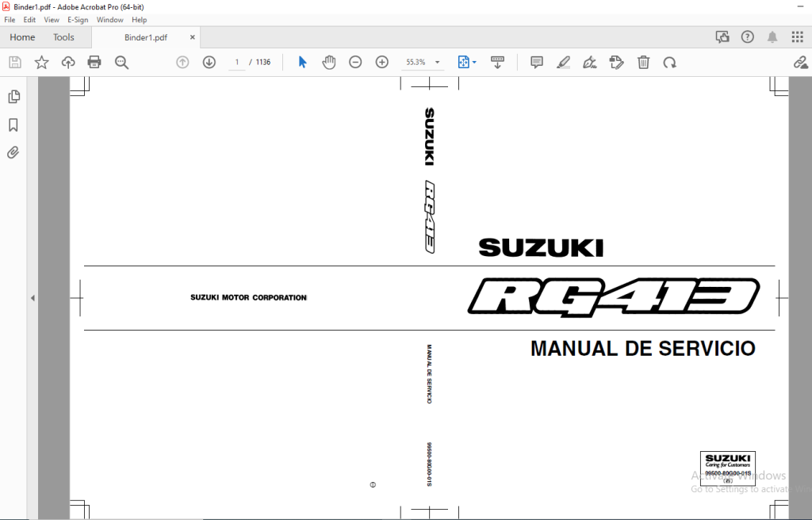The width and height of the screenshot is (812, 520).
Task: Add a sticky note comment
Action: 537,63
